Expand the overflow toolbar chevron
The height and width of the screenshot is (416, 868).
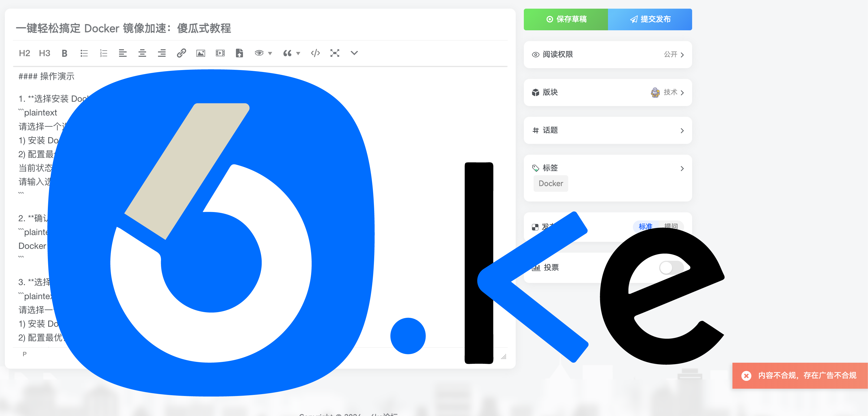[354, 53]
